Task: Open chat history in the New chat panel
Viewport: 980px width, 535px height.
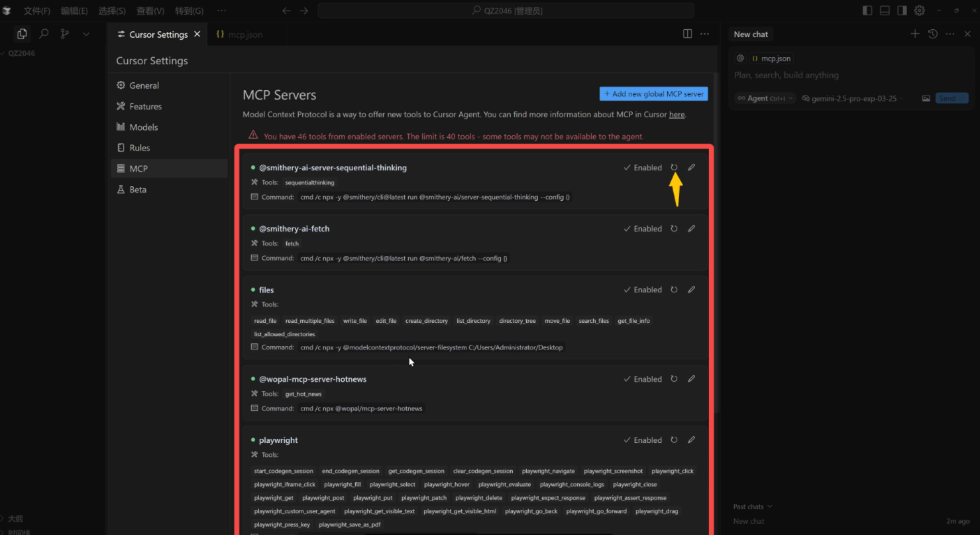Action: (x=932, y=34)
